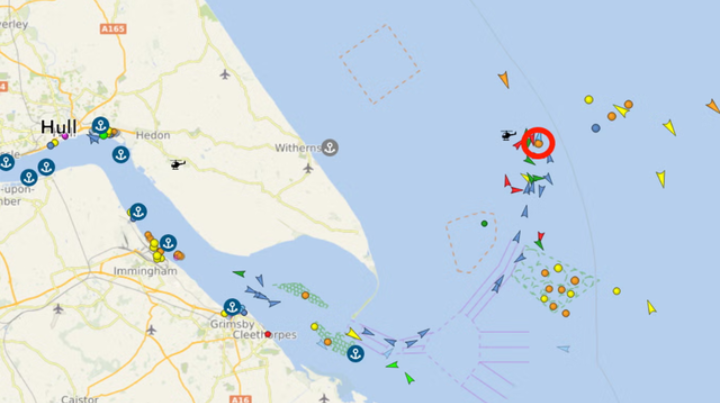Click the vessel circled in red

click(539, 144)
